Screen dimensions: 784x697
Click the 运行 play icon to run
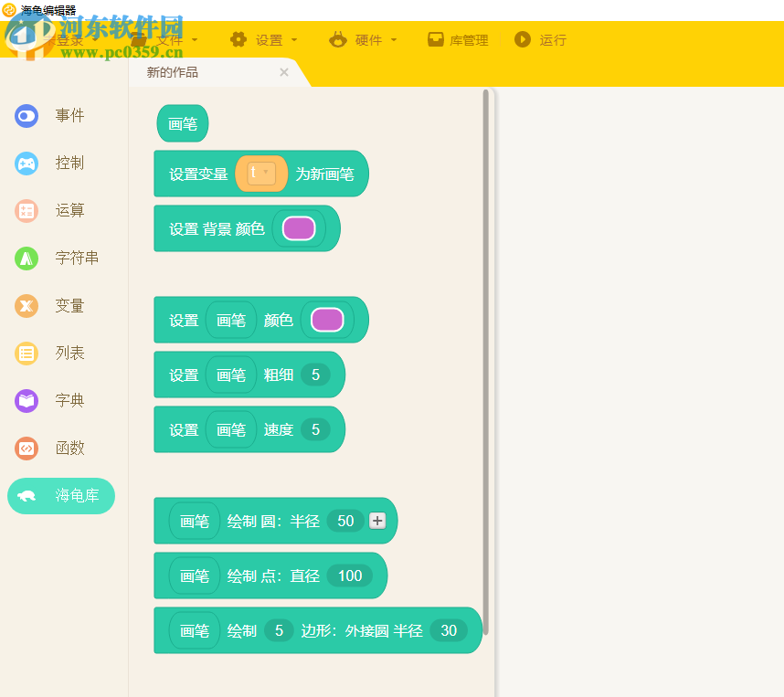[521, 39]
